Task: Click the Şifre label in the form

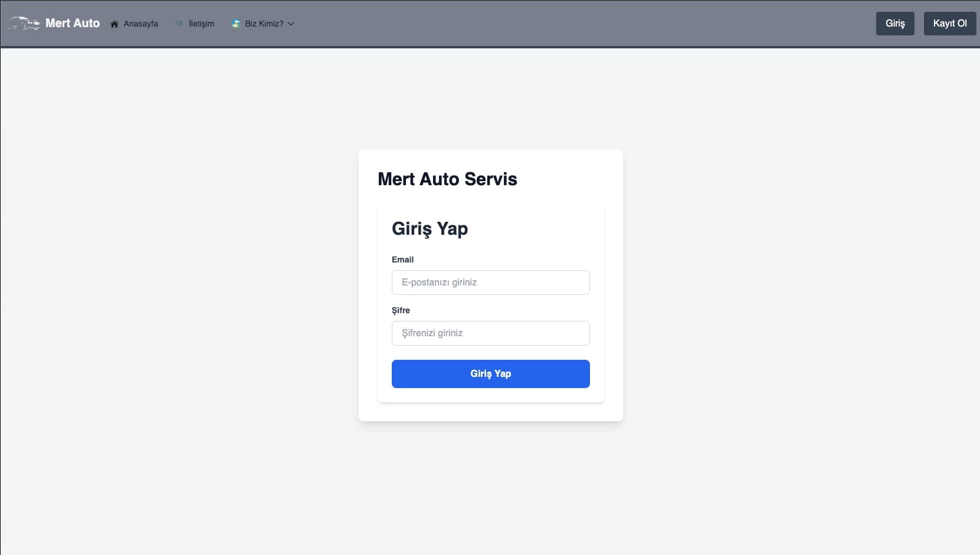Action: click(x=401, y=310)
